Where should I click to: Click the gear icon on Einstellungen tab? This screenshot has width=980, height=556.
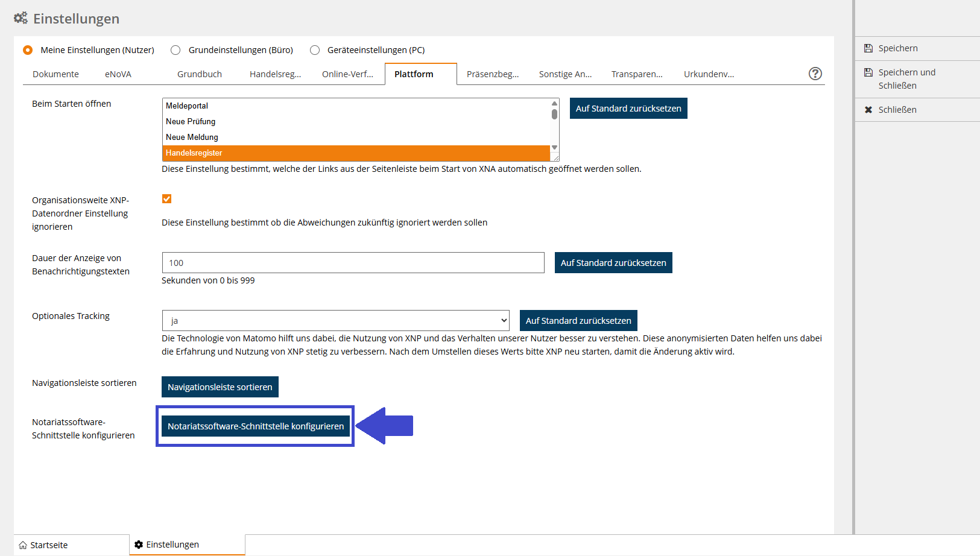pyautogui.click(x=139, y=545)
